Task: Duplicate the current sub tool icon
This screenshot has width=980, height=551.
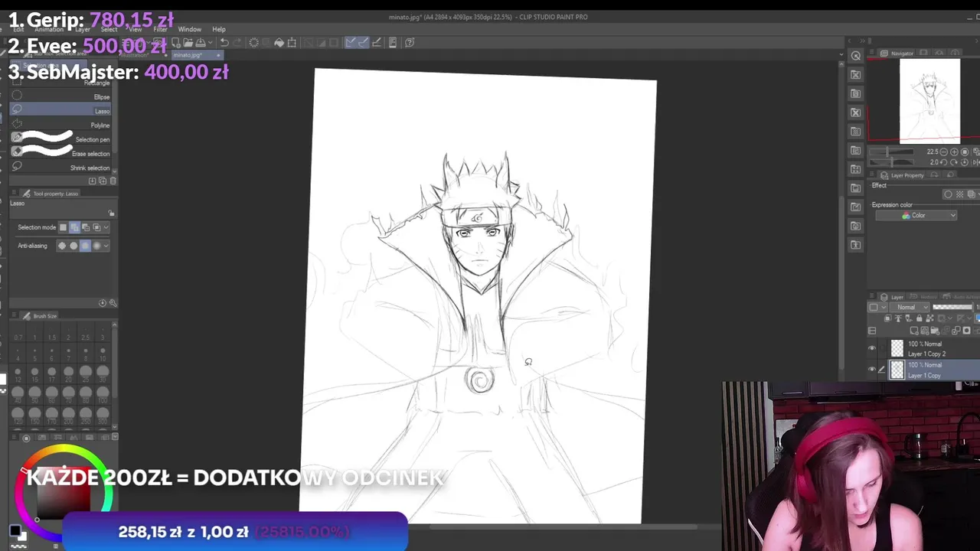Action: click(103, 181)
